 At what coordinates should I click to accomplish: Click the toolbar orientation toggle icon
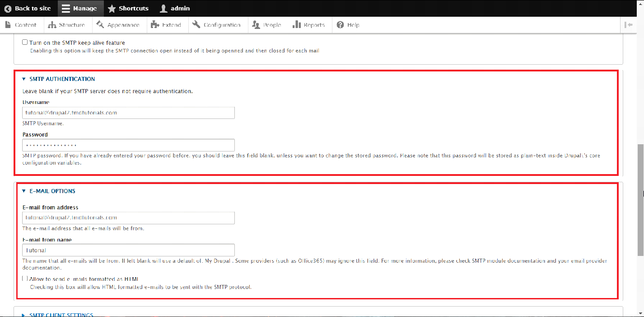click(628, 25)
